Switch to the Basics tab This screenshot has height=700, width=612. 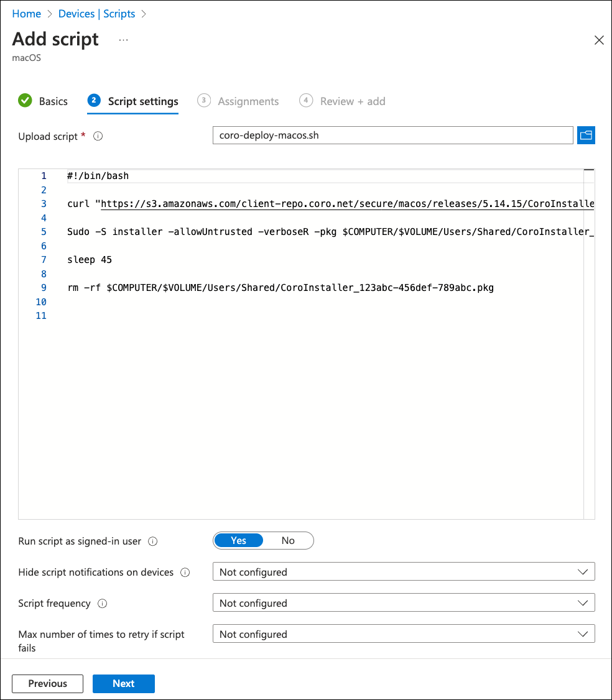pyautogui.click(x=53, y=101)
